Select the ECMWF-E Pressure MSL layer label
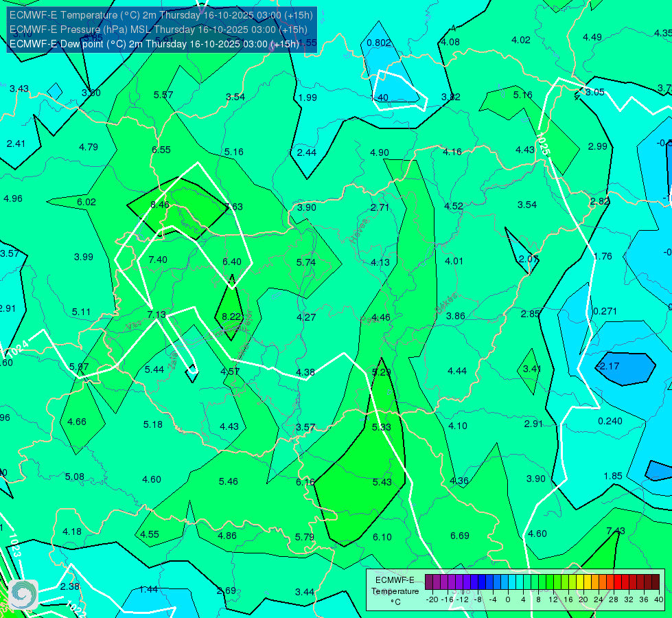672x618 pixels. (159, 30)
